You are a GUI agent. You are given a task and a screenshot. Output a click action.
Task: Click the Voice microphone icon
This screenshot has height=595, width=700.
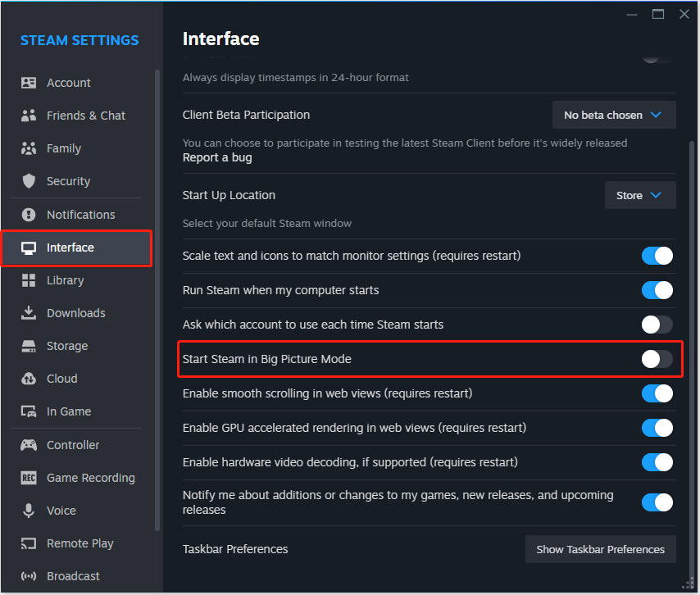29,511
